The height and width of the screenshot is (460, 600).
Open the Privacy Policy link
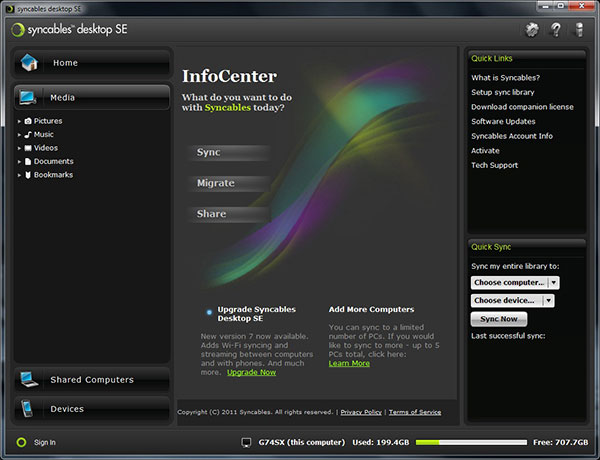361,412
